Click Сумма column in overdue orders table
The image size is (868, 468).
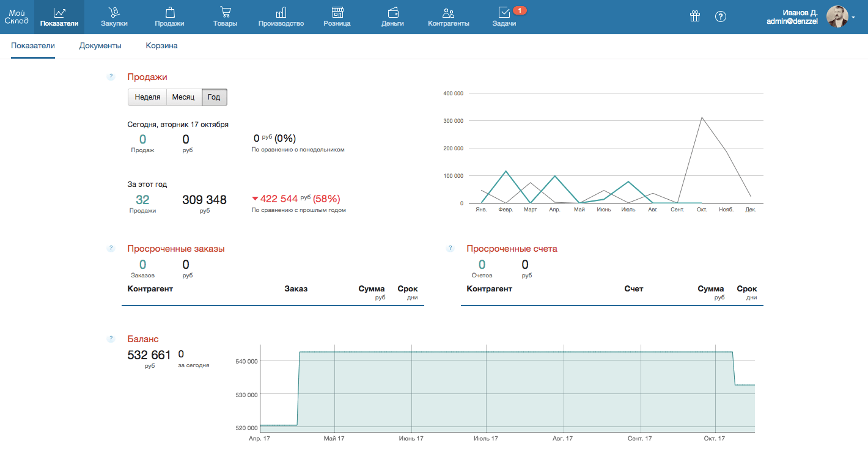(372, 289)
